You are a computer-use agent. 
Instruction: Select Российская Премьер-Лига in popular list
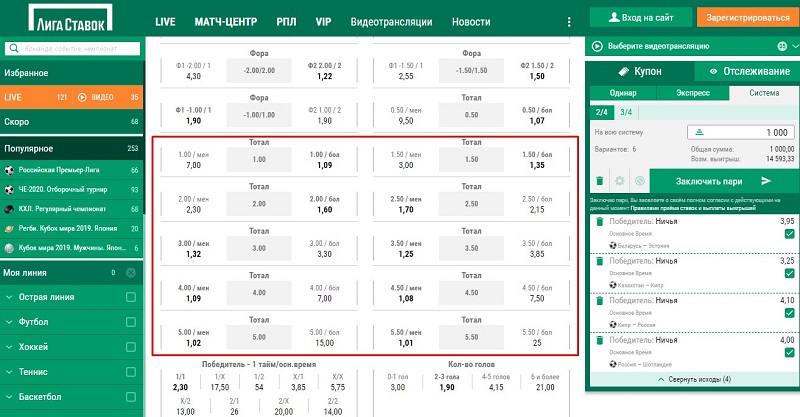pos(63,171)
